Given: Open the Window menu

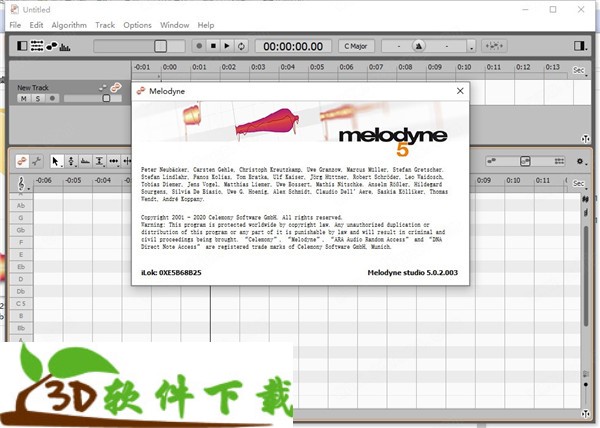Looking at the screenshot, I should pyautogui.click(x=174, y=25).
